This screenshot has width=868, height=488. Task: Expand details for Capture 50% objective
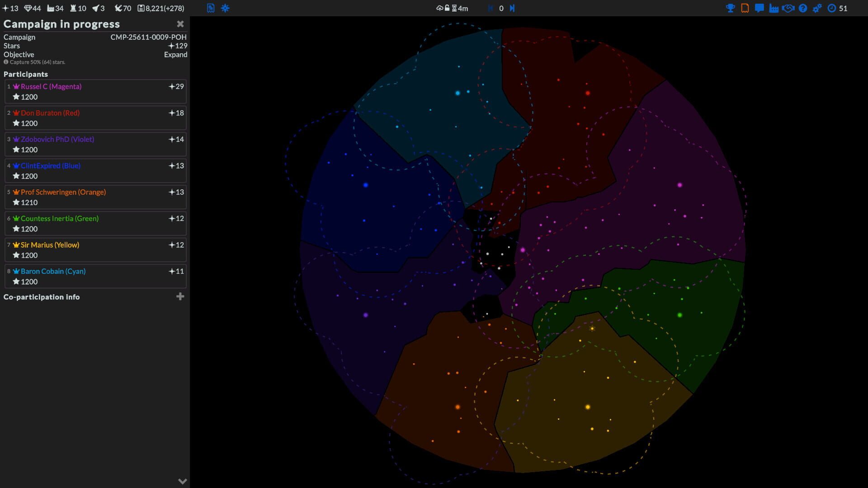(6, 62)
